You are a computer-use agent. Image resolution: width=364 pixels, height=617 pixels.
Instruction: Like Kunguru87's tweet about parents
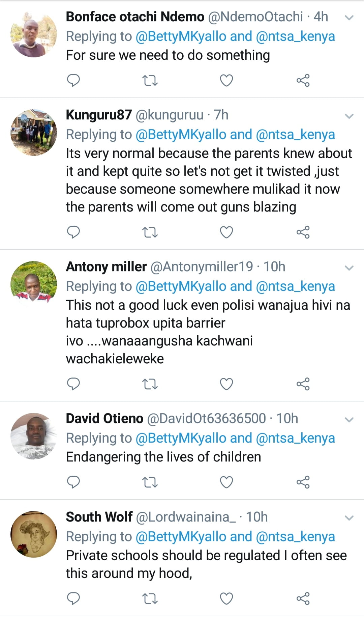226,232
